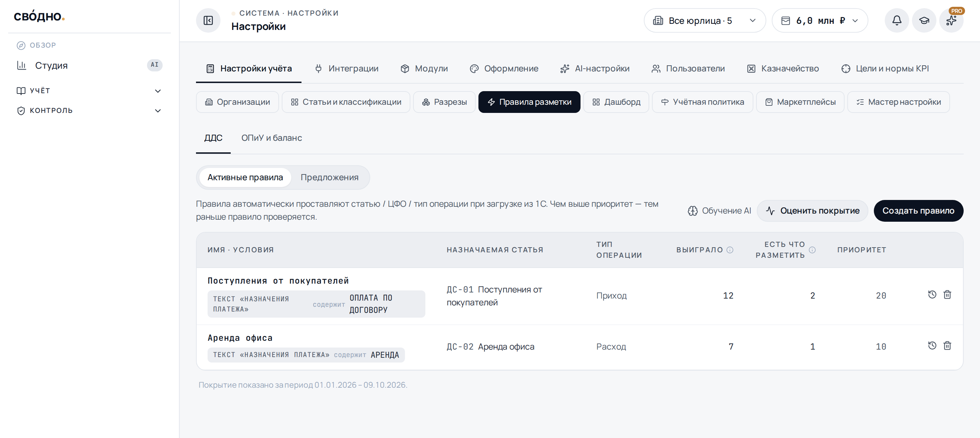Open the 6,0 млн ₽ balance dropdown
This screenshot has height=438, width=980.
(x=820, y=20)
